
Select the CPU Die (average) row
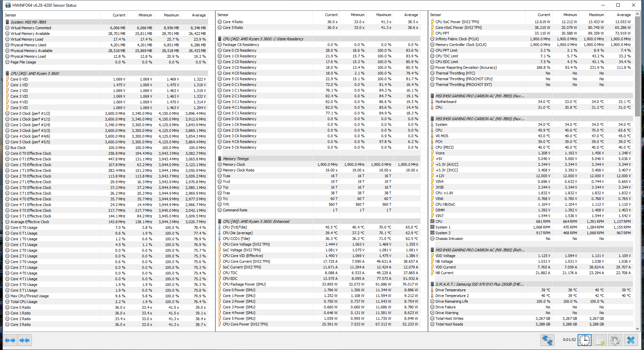(318, 233)
